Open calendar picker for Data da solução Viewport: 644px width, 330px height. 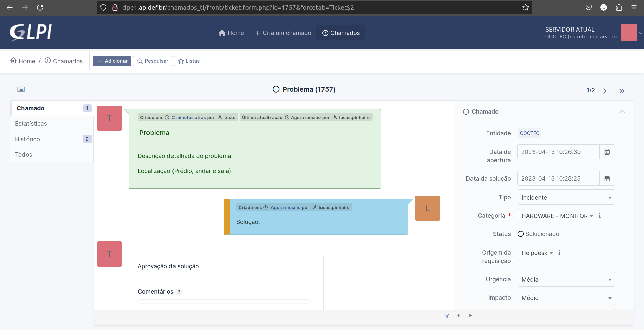[x=607, y=179]
